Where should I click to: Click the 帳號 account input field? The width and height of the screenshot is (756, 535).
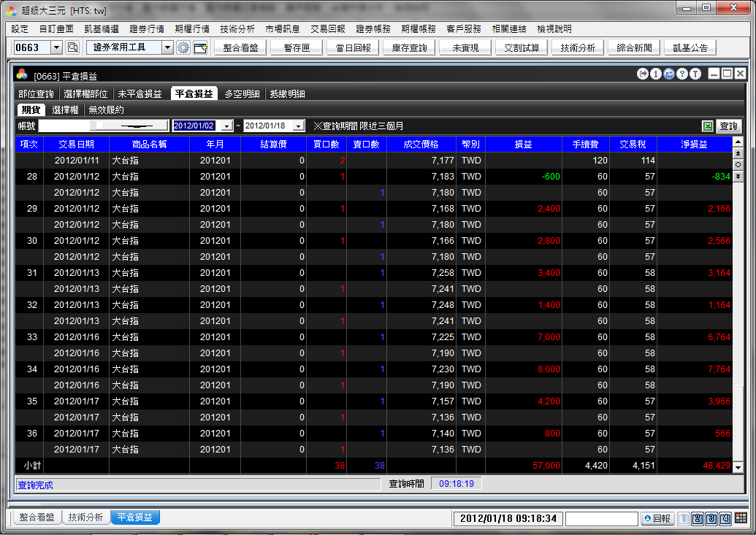[x=104, y=126]
